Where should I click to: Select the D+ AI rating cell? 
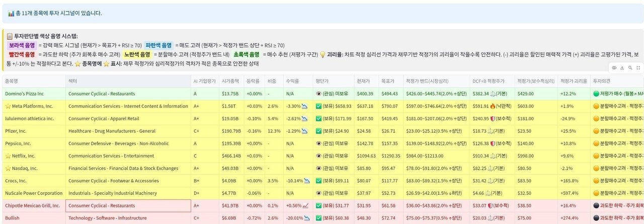[x=204, y=193]
